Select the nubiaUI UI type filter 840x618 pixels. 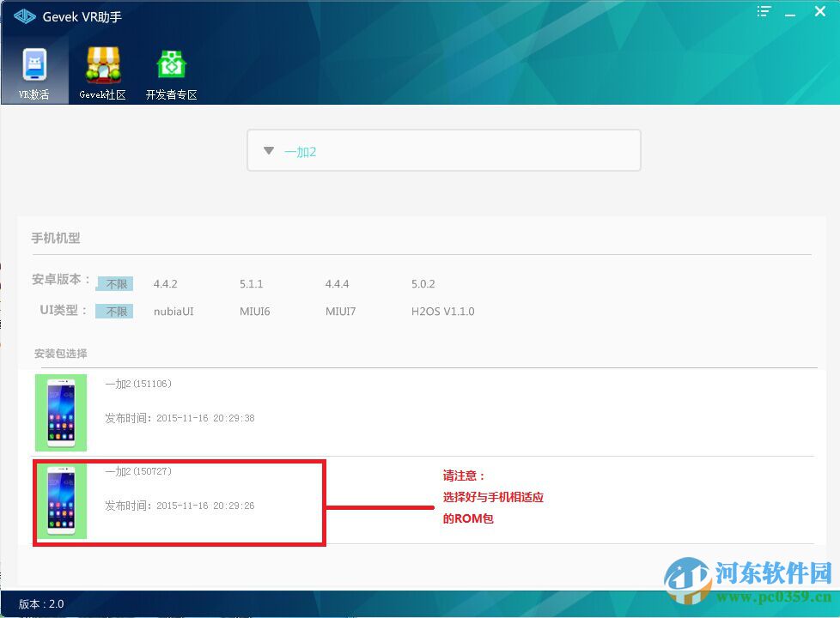point(173,311)
